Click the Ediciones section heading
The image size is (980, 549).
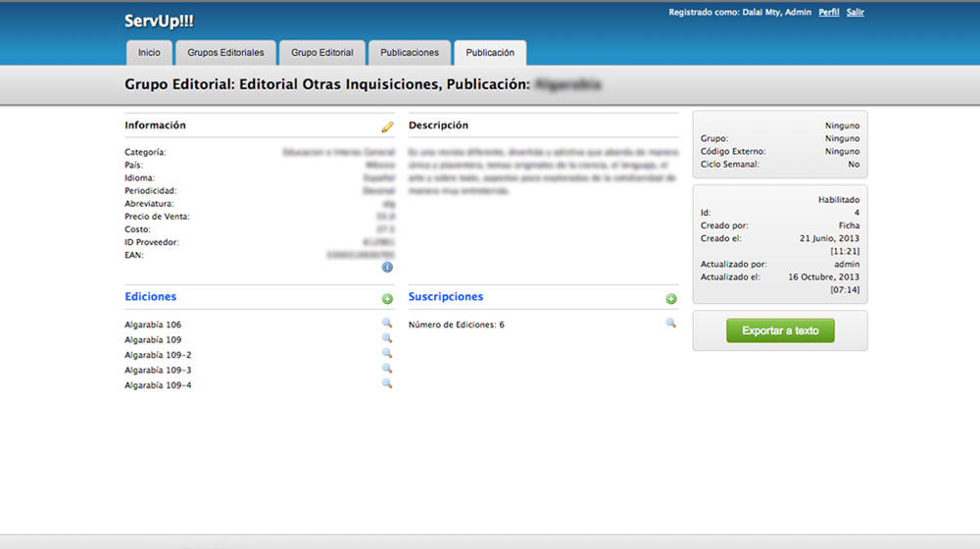151,296
